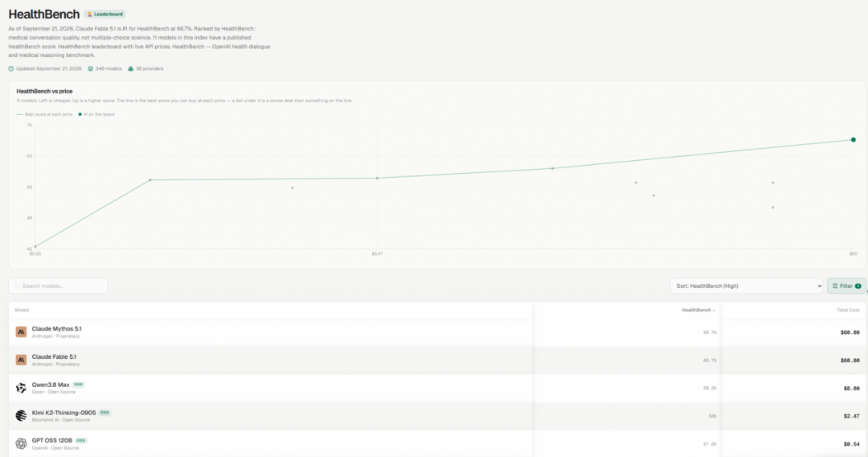Open the Filter button
The width and height of the screenshot is (868, 457).
point(846,286)
